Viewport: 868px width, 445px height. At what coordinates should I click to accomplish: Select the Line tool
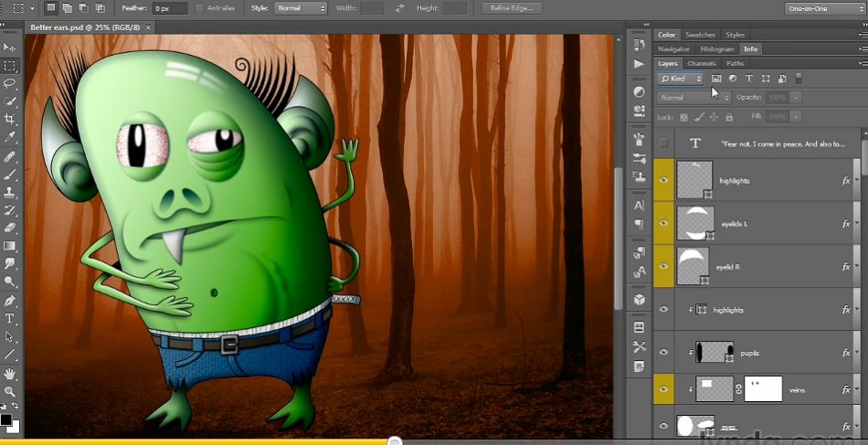9,355
